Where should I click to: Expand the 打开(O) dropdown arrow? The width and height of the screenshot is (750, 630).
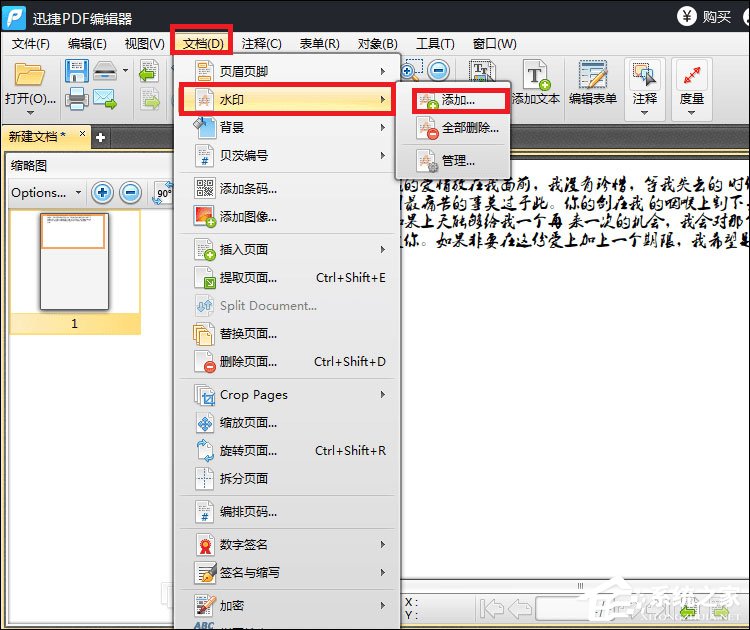pos(30,113)
